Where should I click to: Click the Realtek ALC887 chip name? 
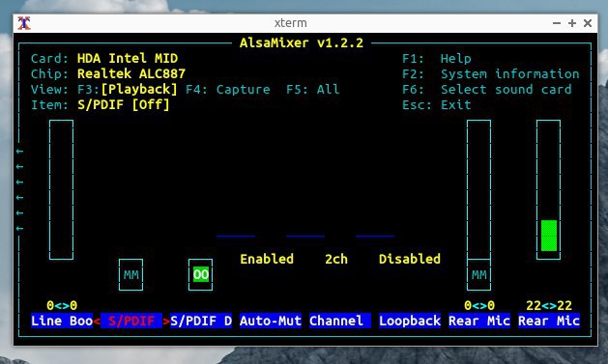click(x=131, y=74)
